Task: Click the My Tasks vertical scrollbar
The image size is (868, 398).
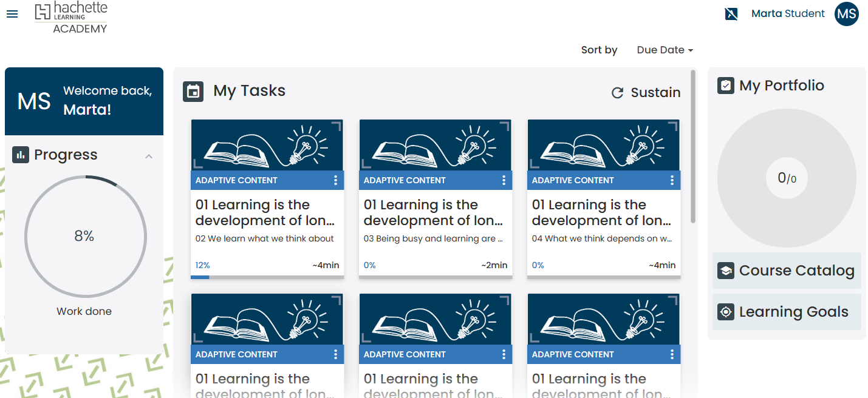Action: [693, 147]
